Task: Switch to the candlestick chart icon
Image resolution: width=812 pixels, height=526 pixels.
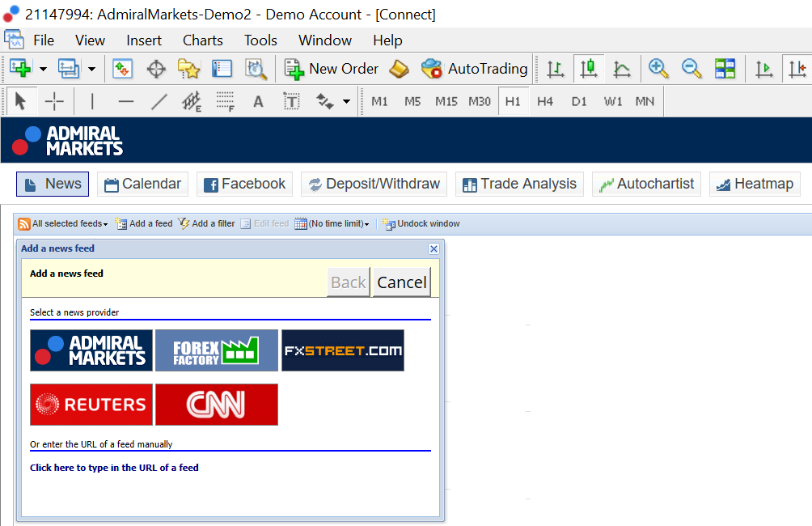Action: pos(589,69)
